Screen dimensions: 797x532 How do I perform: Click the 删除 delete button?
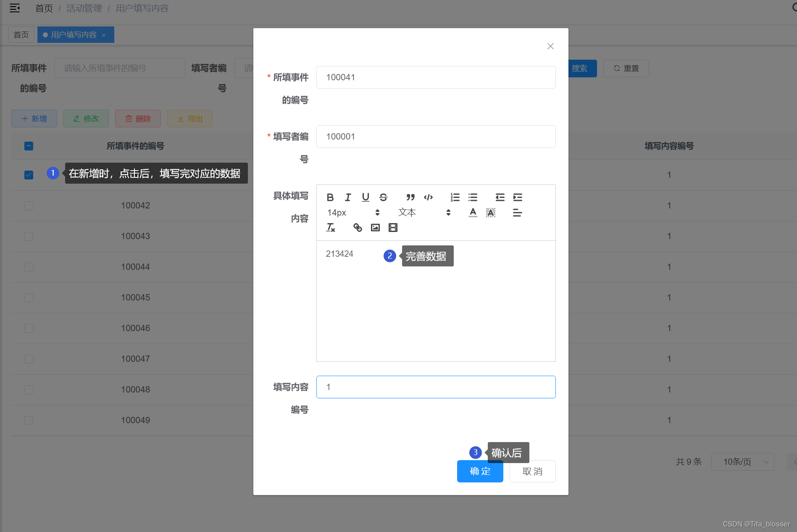[x=138, y=119]
